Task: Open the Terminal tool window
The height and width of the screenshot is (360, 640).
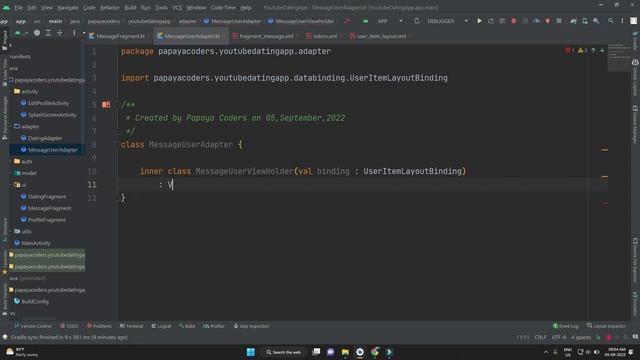Action: (x=131, y=326)
